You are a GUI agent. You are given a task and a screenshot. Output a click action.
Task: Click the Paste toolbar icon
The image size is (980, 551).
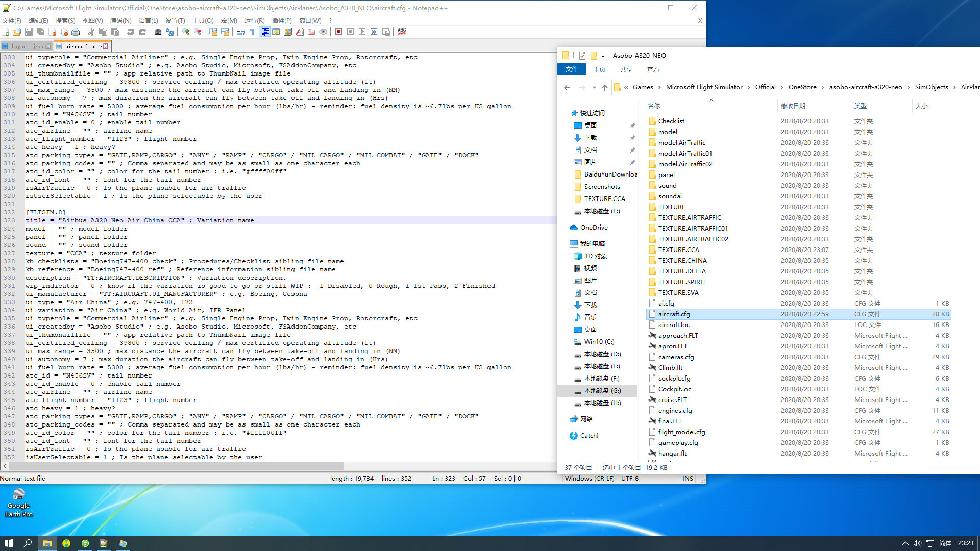coord(115,32)
